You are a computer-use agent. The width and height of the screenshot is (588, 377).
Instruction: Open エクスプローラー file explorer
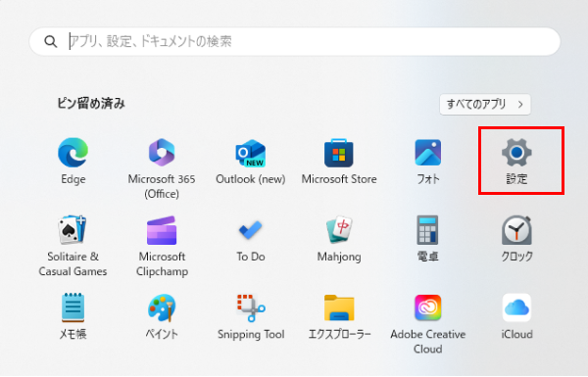click(339, 317)
